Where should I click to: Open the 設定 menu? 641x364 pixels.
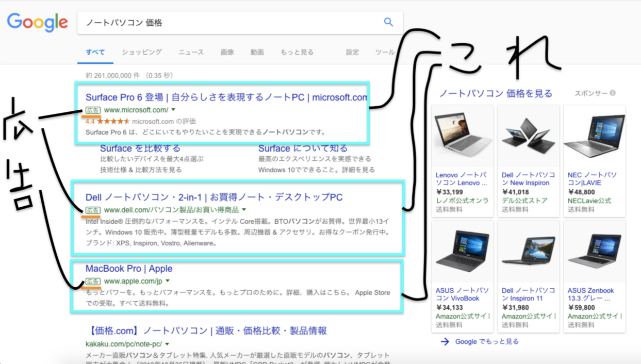click(x=352, y=52)
